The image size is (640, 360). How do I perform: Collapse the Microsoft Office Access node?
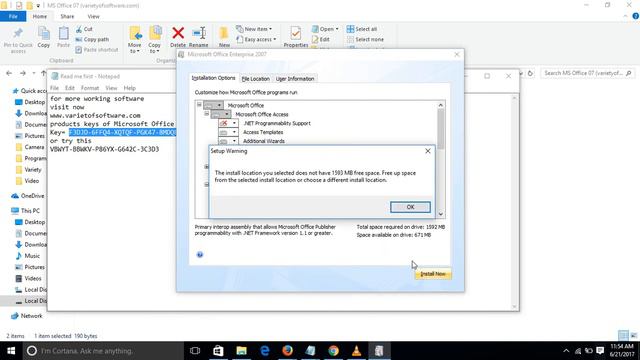point(207,114)
